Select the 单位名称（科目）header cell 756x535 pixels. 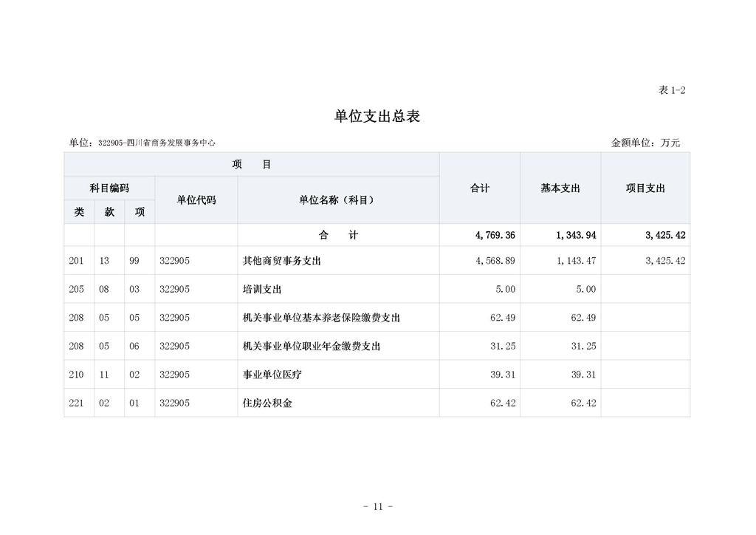pos(337,200)
